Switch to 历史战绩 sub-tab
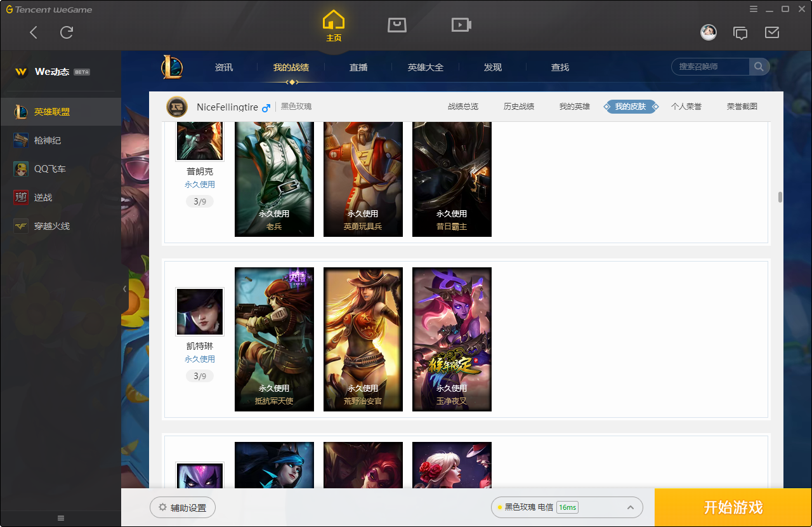 pos(519,107)
